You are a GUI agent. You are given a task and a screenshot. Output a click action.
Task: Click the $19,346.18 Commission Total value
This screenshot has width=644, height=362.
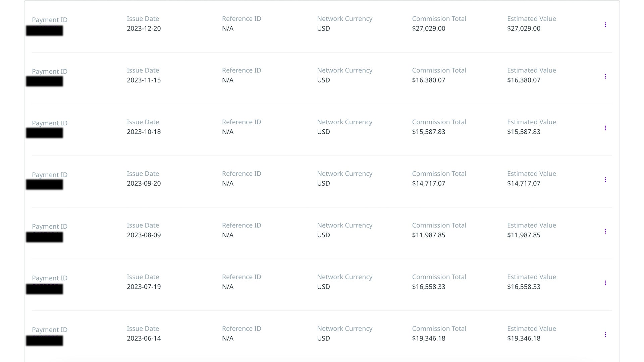(428, 338)
